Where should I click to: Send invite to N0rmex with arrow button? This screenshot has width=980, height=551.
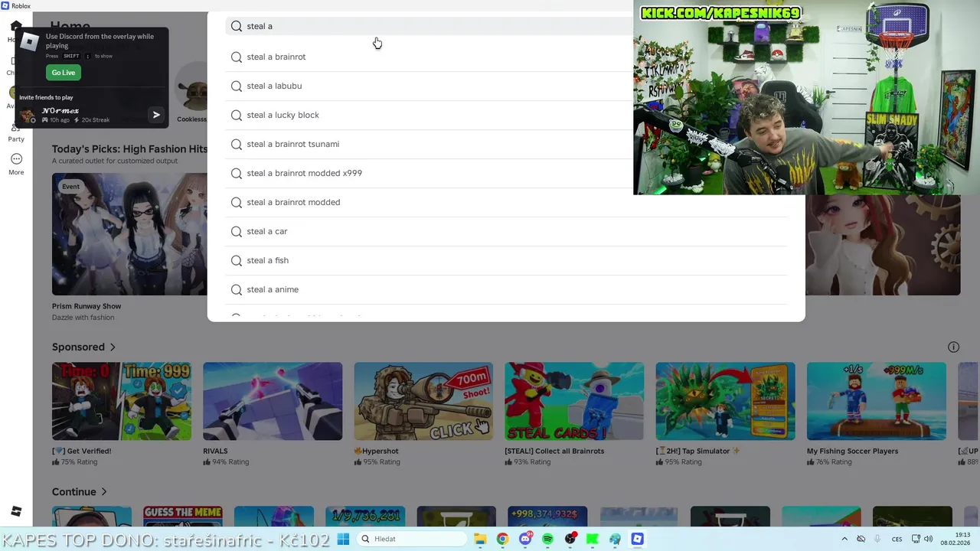click(x=156, y=115)
